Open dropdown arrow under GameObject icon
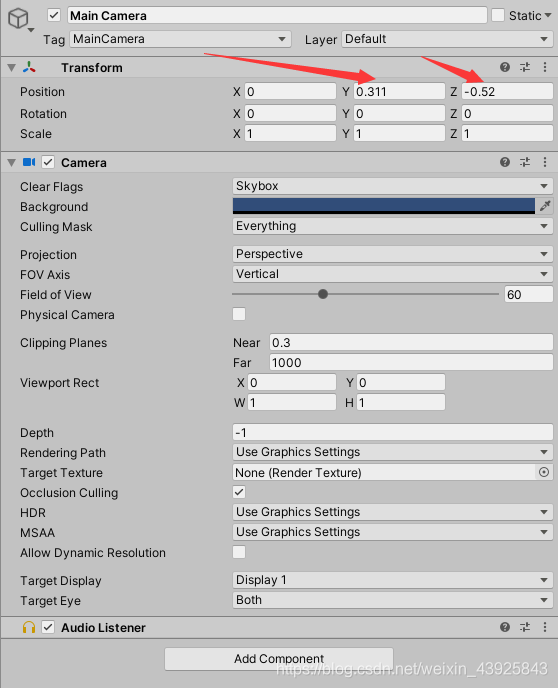558x688 pixels. pos(31,30)
